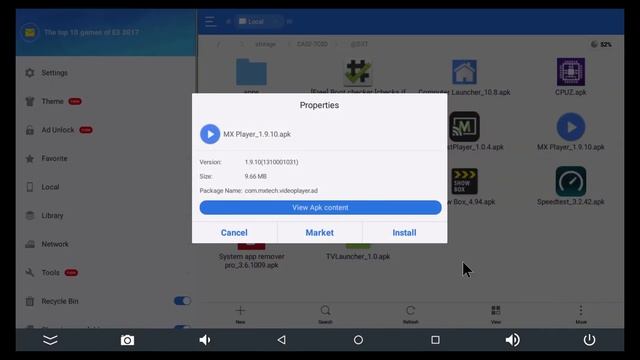
Task: Expand Network in the sidebar
Action: point(55,244)
